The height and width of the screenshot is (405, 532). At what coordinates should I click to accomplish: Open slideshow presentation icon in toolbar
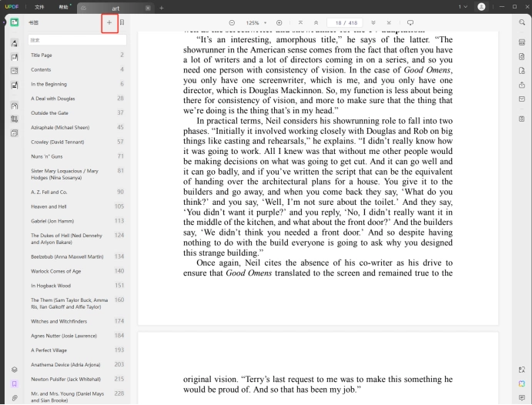click(410, 23)
